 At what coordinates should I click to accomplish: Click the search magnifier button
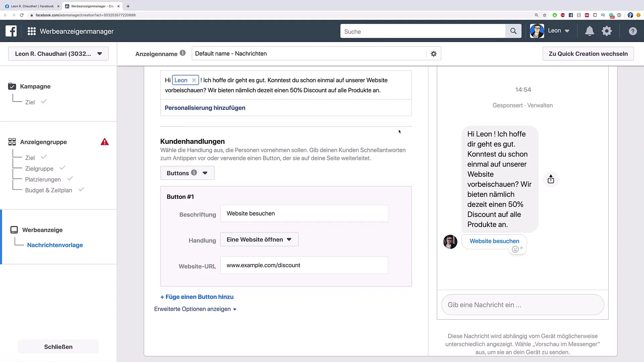point(513,31)
